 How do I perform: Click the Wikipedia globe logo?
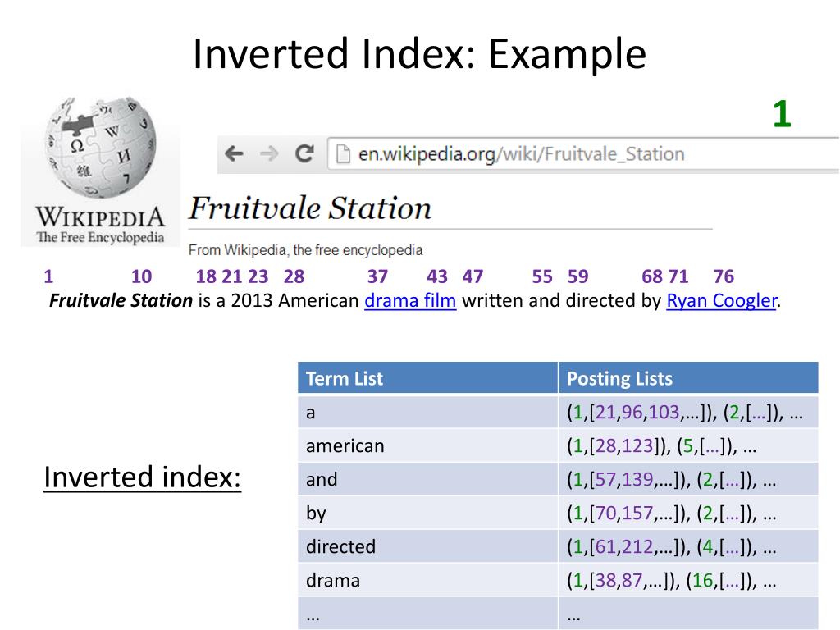coord(100,148)
